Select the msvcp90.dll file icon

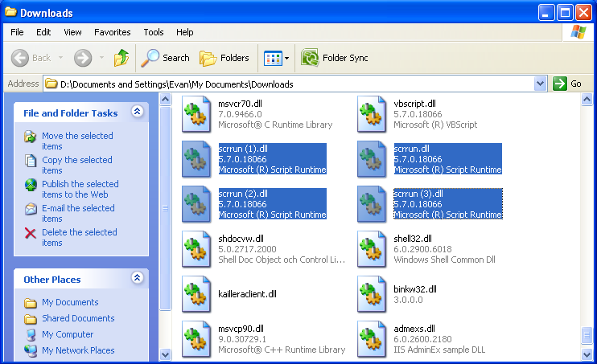click(x=196, y=339)
